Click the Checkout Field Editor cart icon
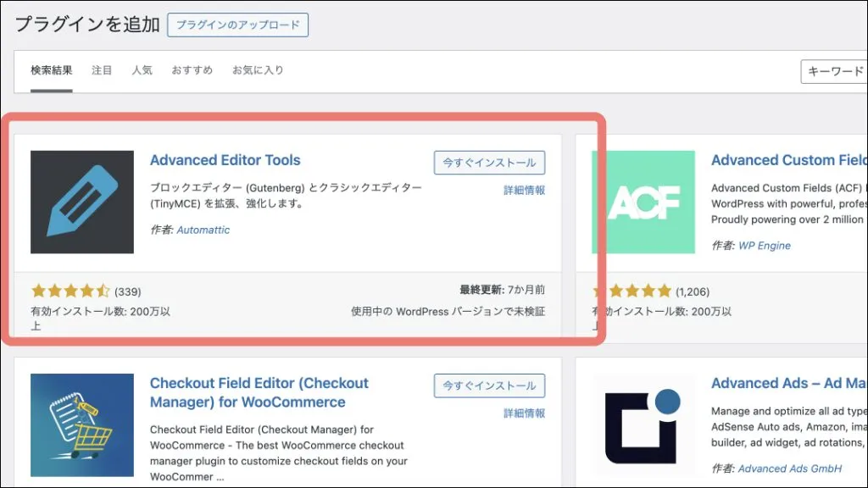Screen dimensions: 868x488 pos(82,425)
